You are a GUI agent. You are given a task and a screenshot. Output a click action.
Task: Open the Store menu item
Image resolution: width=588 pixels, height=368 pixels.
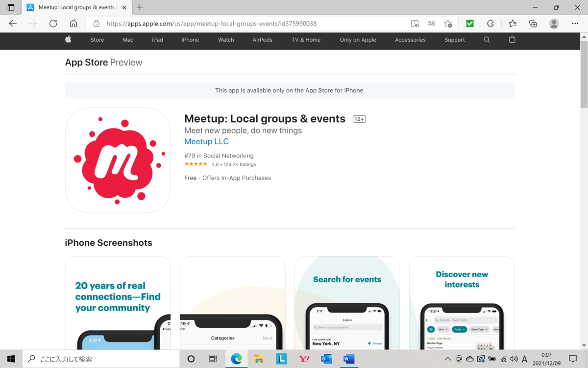click(97, 40)
